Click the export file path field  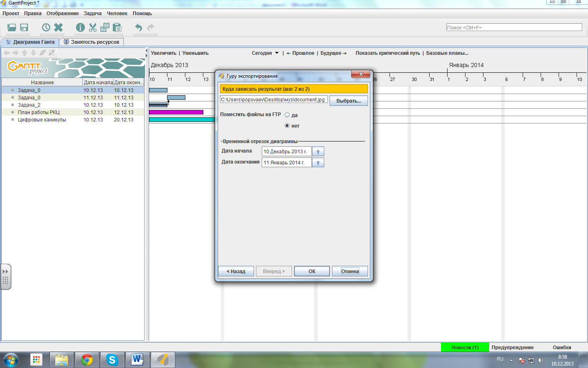point(274,100)
